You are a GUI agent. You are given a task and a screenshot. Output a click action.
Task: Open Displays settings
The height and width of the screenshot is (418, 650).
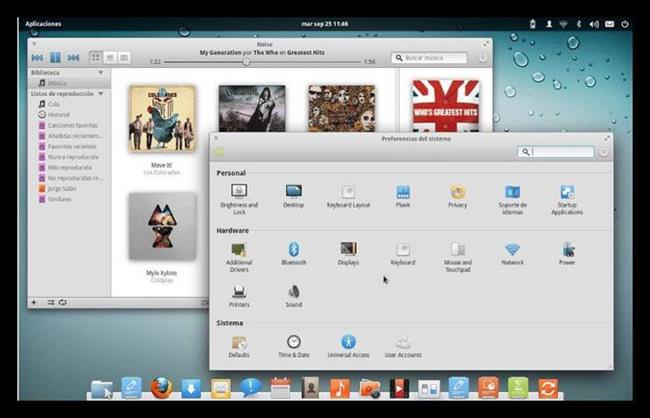point(348,253)
